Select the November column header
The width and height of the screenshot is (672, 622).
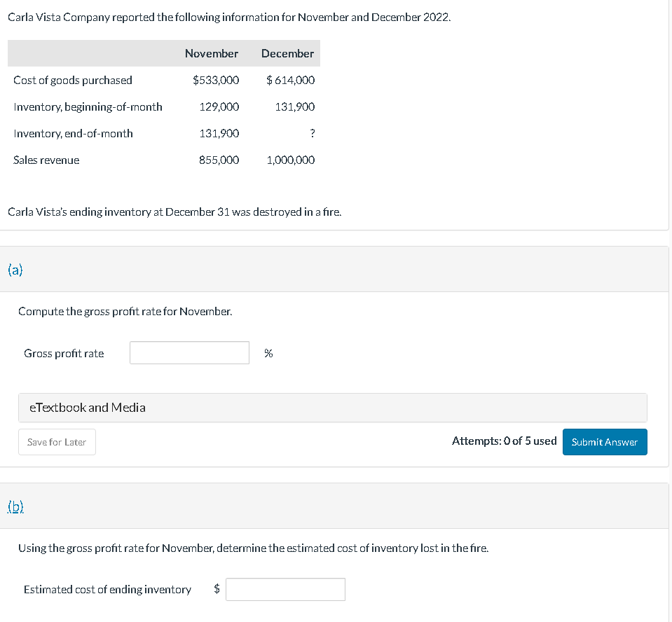pos(211,53)
